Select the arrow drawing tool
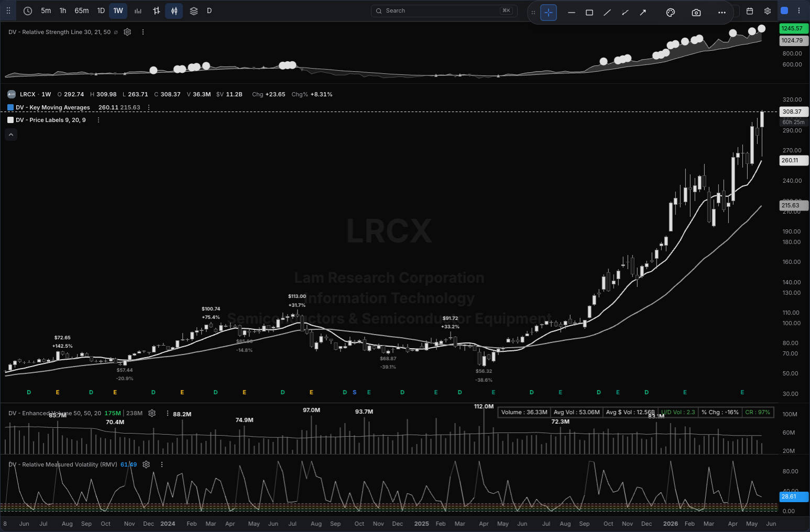 [643, 13]
